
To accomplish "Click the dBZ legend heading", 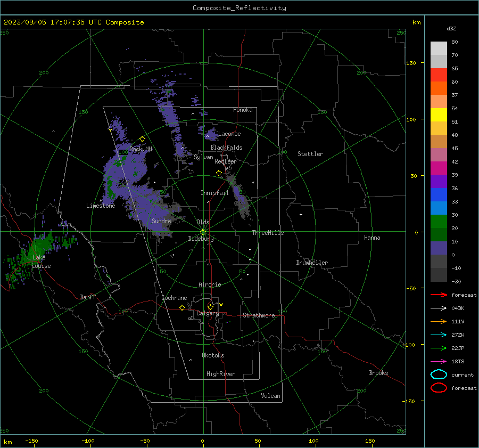I will (x=451, y=29).
